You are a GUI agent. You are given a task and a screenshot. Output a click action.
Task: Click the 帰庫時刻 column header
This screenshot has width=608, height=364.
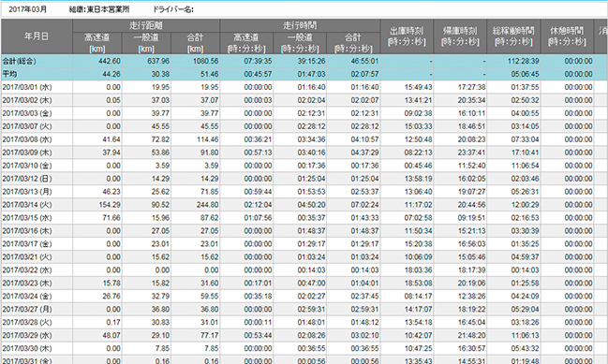pyautogui.click(x=460, y=36)
